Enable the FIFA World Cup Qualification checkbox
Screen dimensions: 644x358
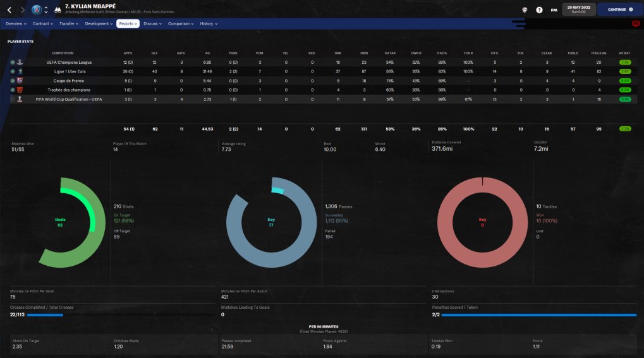[x=13, y=99]
